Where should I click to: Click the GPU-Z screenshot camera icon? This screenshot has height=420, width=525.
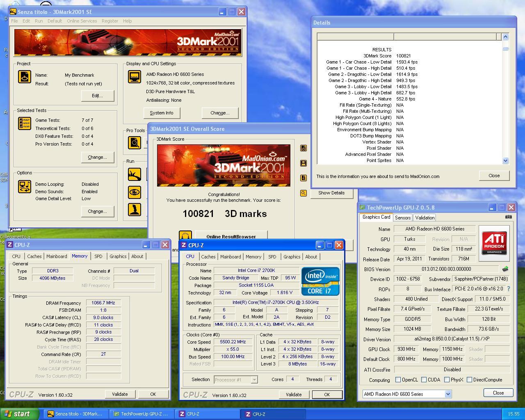(x=509, y=217)
